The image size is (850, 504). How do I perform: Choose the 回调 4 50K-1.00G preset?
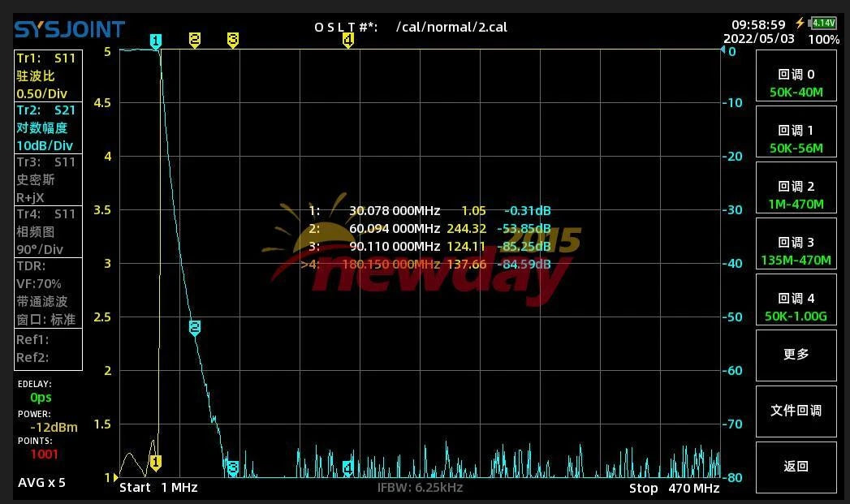point(796,299)
